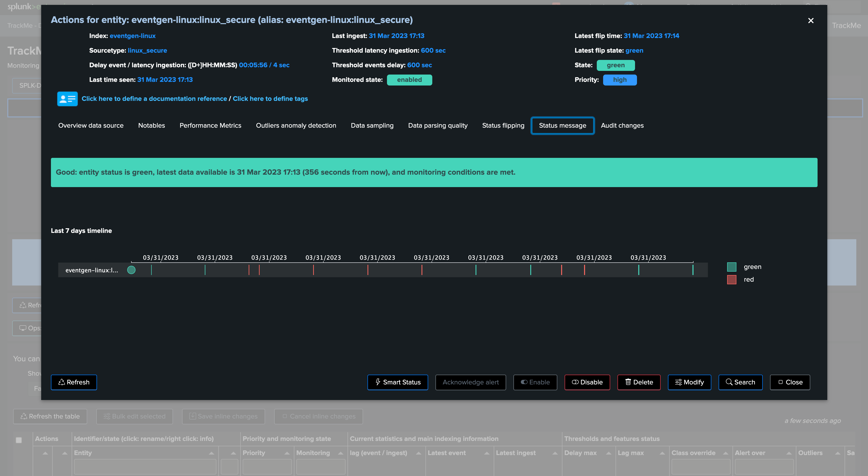Sort by Delay max column arrow
This screenshot has width=868, height=476.
point(608,453)
